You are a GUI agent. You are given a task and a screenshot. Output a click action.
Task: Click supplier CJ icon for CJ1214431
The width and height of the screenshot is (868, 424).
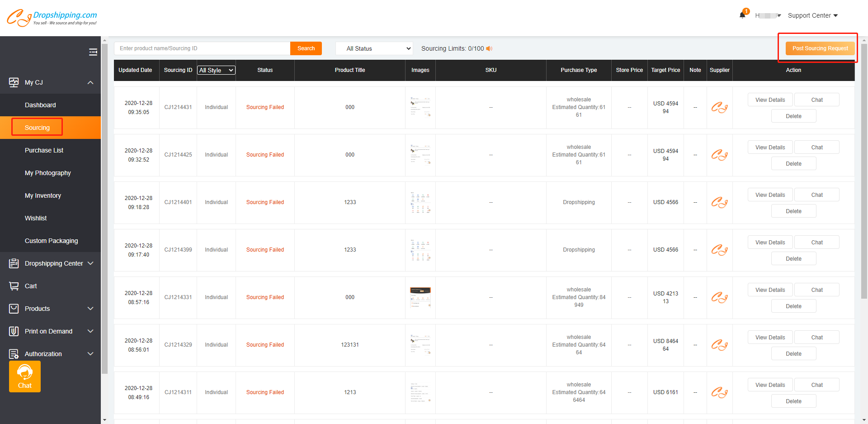pos(719,108)
